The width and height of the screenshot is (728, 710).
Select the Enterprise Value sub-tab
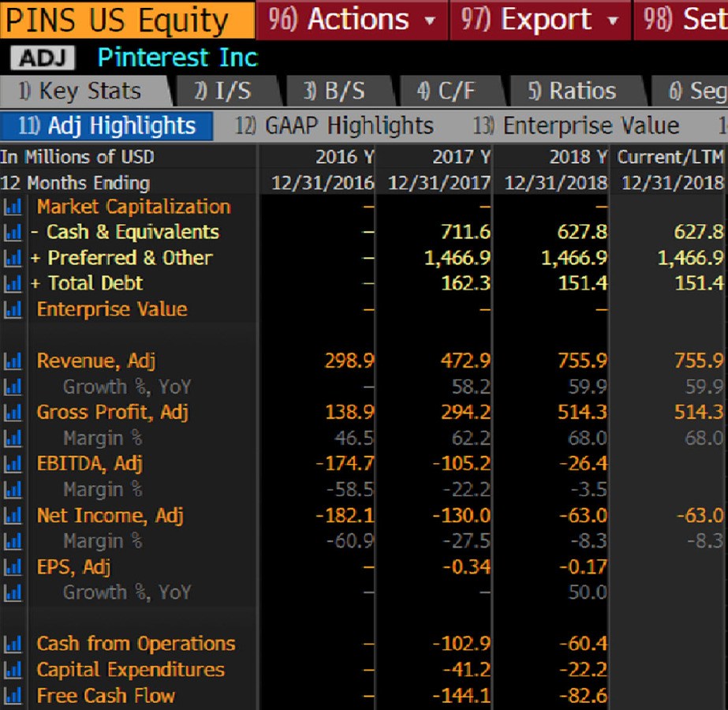[577, 126]
